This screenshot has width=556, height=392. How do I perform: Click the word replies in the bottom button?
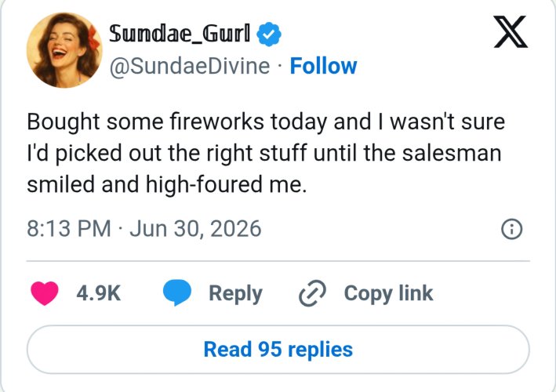point(320,350)
